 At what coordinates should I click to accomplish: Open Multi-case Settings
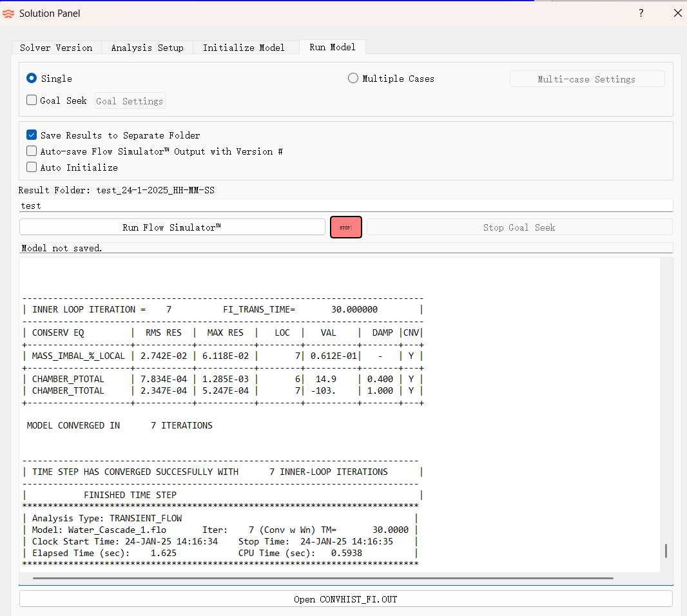586,78
